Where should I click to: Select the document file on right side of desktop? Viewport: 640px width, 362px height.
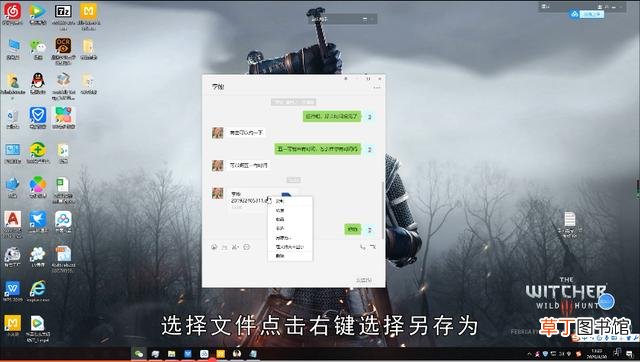point(570,224)
